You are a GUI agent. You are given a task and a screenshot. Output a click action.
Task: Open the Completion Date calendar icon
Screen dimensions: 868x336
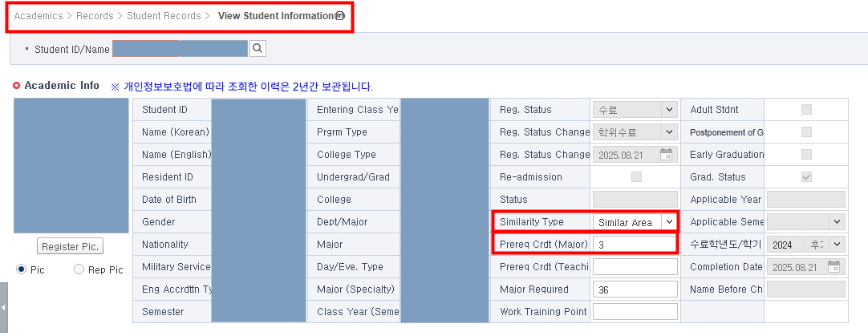pos(834,267)
